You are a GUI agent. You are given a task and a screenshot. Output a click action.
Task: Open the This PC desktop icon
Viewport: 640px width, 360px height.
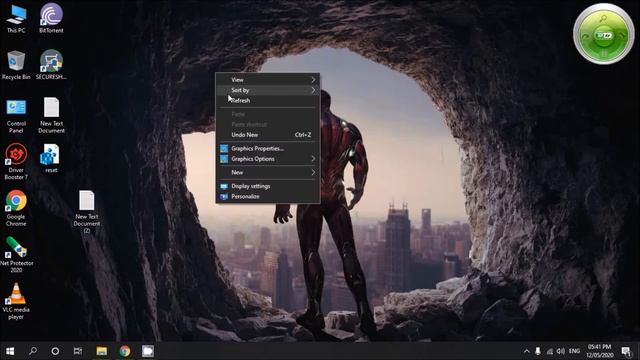coord(16,18)
